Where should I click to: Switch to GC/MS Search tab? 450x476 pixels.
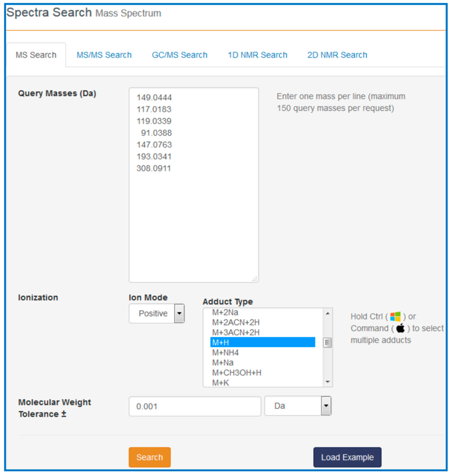pos(179,55)
